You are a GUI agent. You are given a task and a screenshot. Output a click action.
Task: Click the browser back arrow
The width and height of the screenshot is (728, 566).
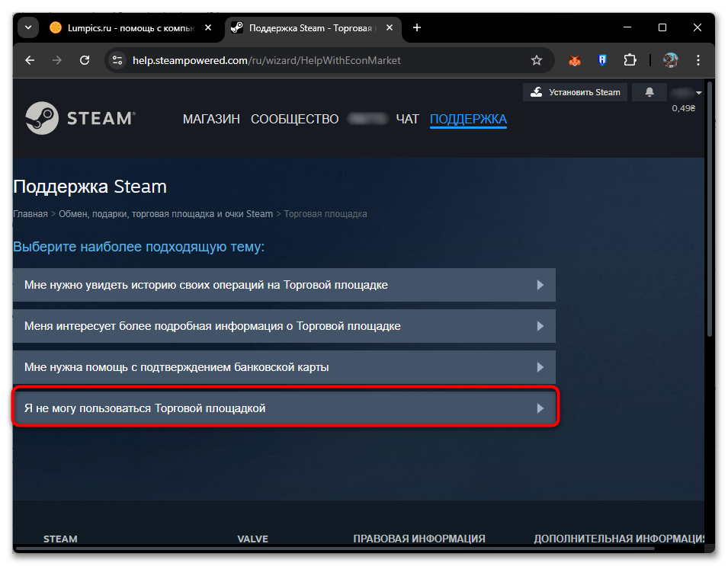pyautogui.click(x=30, y=60)
